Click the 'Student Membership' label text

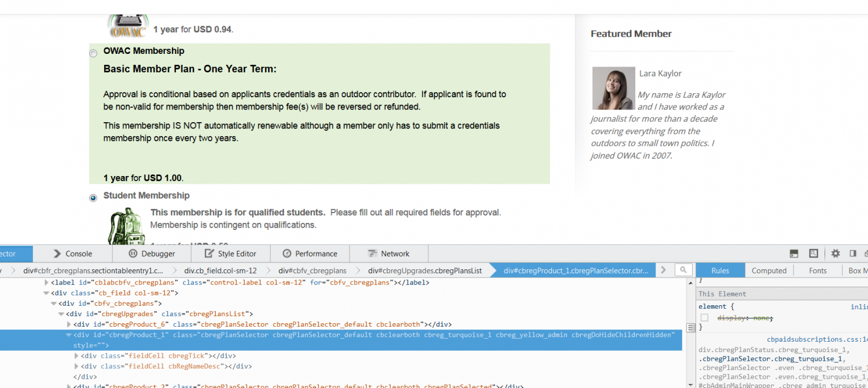146,196
